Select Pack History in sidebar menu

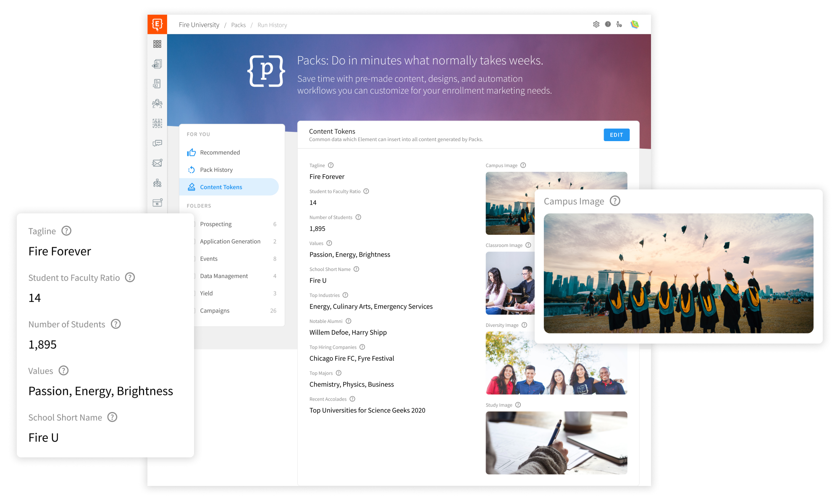(216, 170)
